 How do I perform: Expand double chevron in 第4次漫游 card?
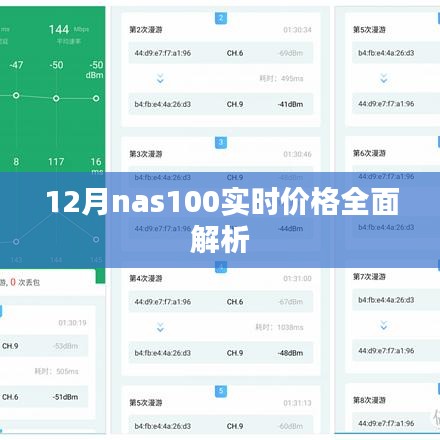[x=160, y=327]
